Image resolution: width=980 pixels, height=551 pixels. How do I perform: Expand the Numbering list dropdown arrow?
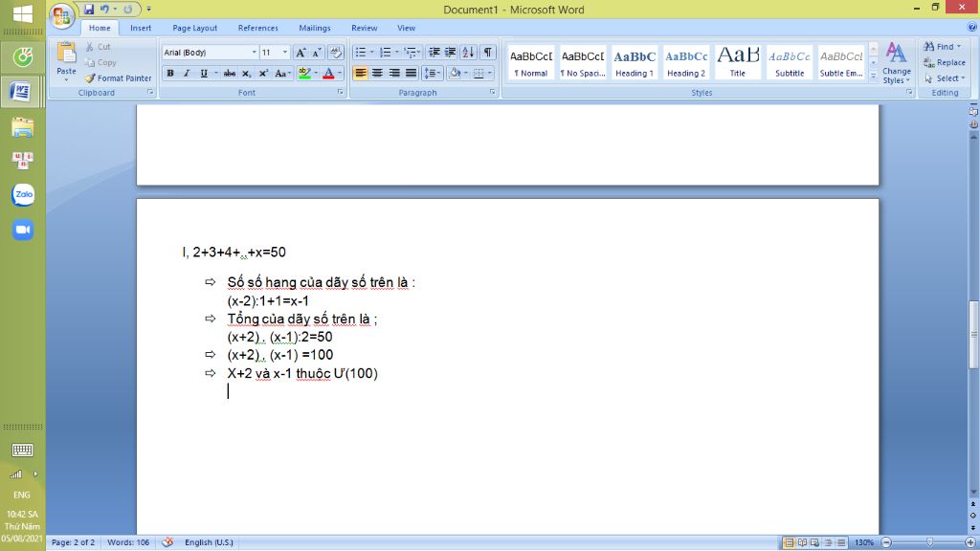(396, 53)
